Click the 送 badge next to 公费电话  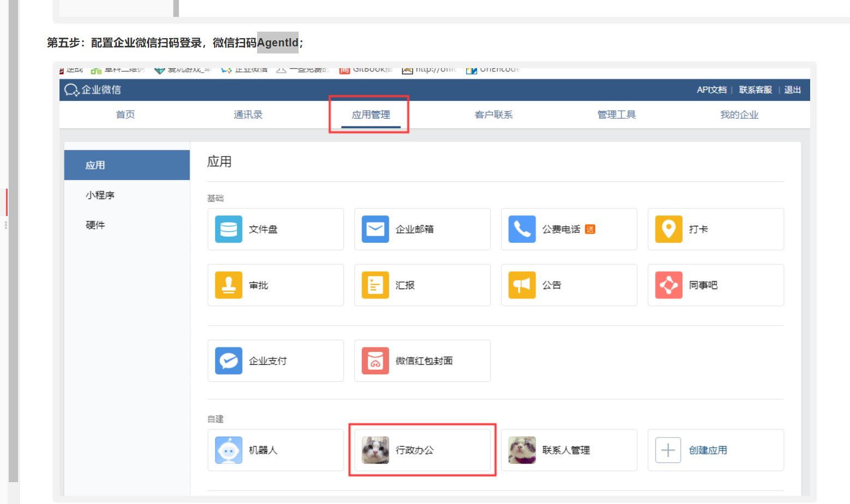click(590, 229)
